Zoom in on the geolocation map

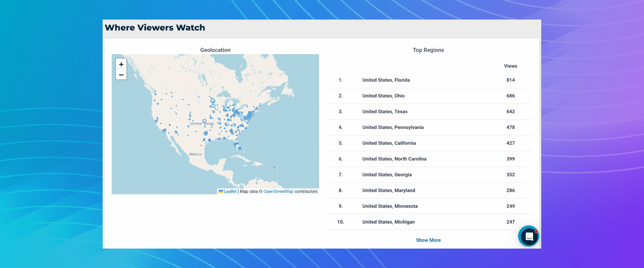[121, 64]
